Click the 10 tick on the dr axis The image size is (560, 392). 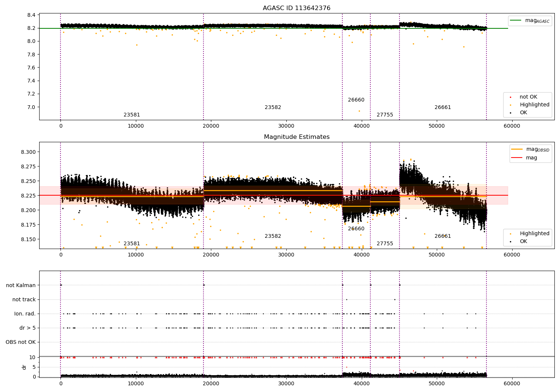click(x=32, y=358)
